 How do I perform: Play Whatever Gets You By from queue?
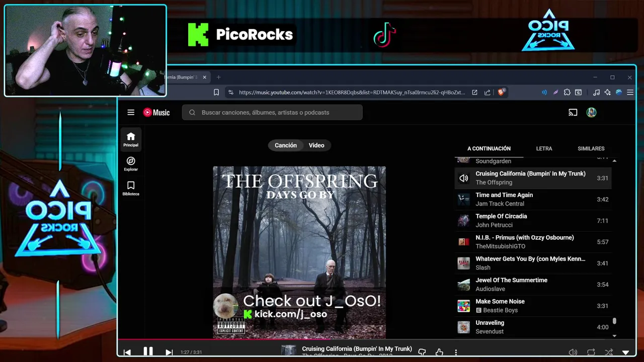[x=533, y=263]
